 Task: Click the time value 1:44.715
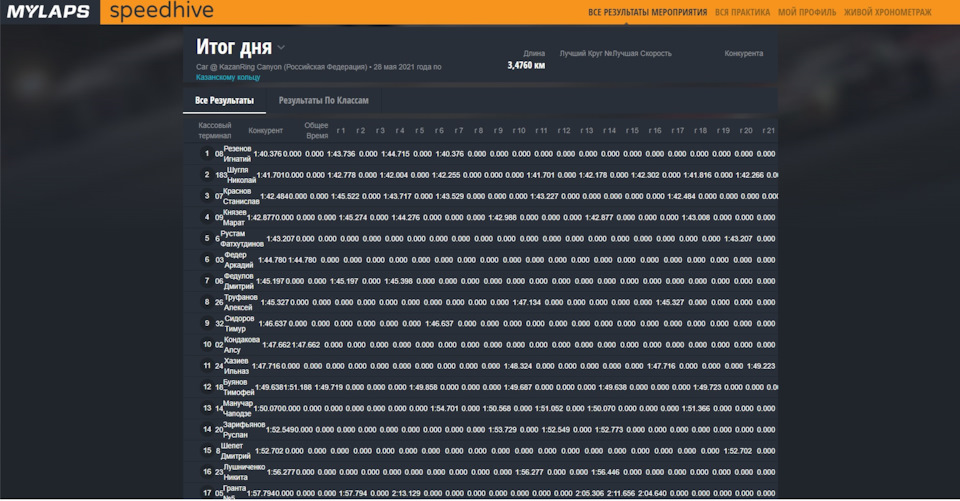pos(396,154)
